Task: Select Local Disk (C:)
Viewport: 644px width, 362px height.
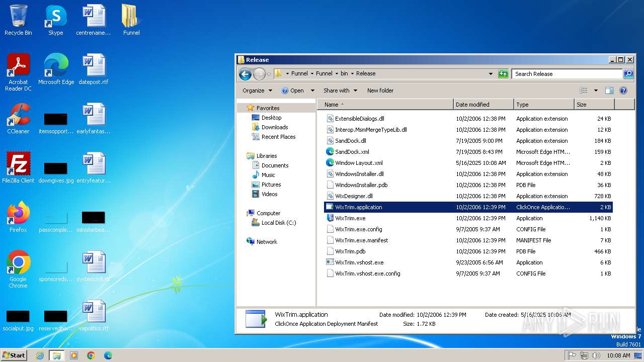Action: [x=278, y=223]
